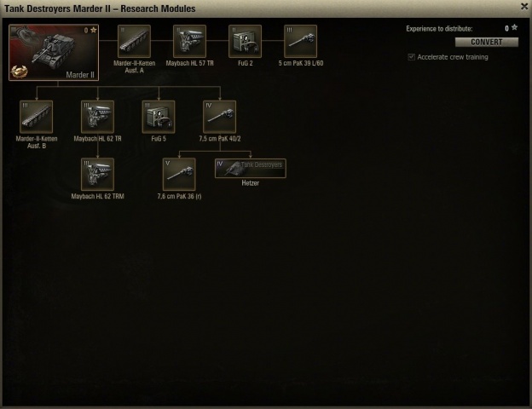Click the 'Accelerate crew training' text label

pos(453,57)
